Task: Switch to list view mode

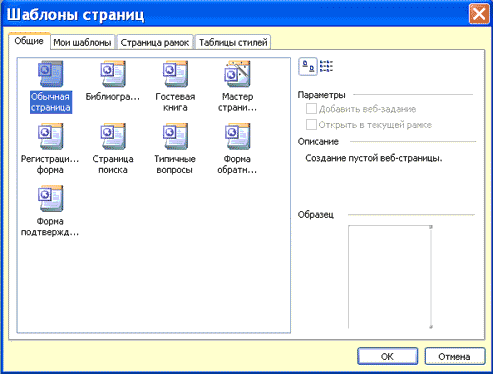Action: coord(326,66)
